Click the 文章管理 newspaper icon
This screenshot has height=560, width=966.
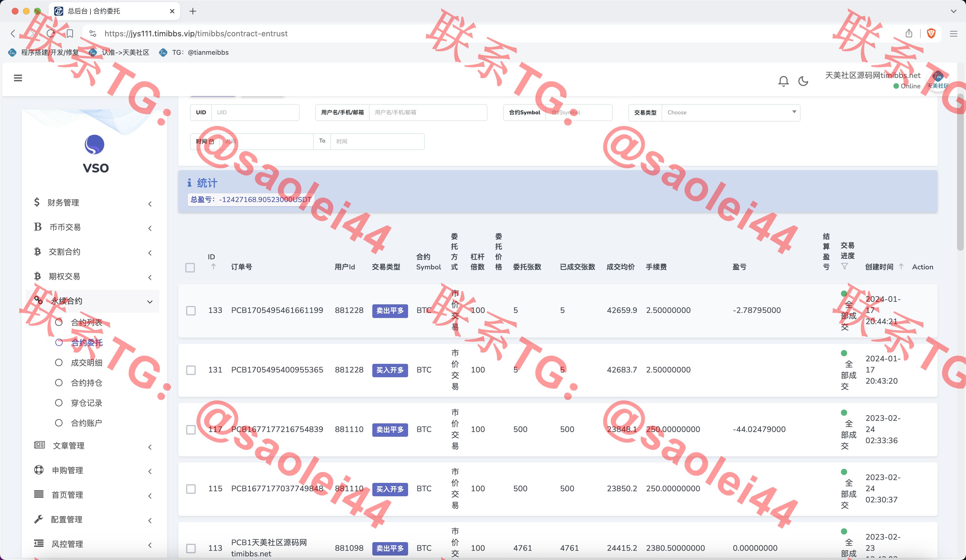click(x=39, y=445)
